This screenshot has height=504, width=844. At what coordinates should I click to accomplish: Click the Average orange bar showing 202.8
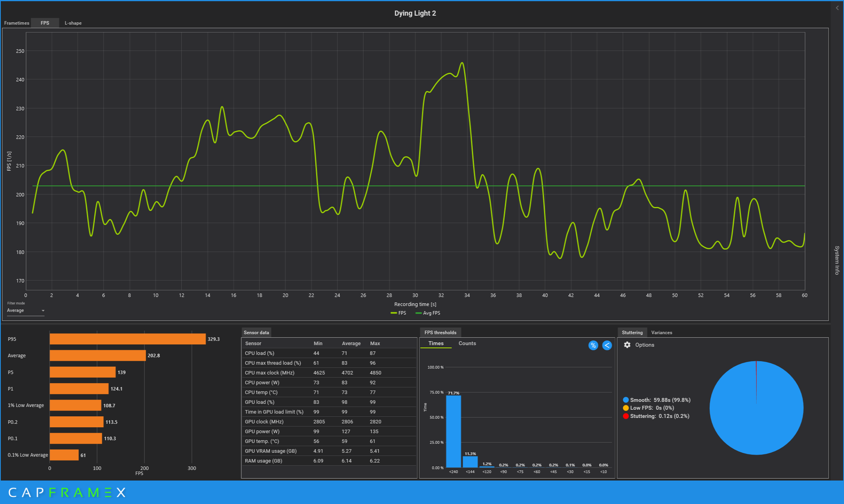pos(98,356)
